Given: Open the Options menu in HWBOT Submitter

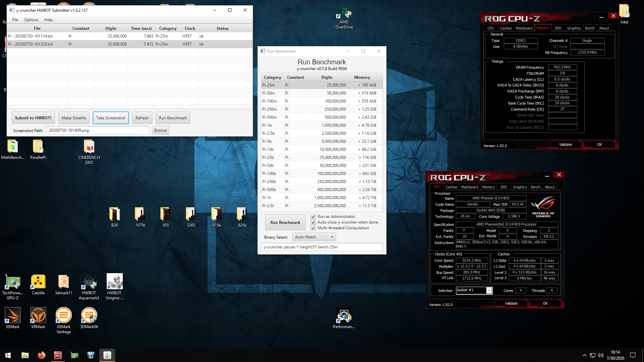Looking at the screenshot, I should pyautogui.click(x=31, y=20).
